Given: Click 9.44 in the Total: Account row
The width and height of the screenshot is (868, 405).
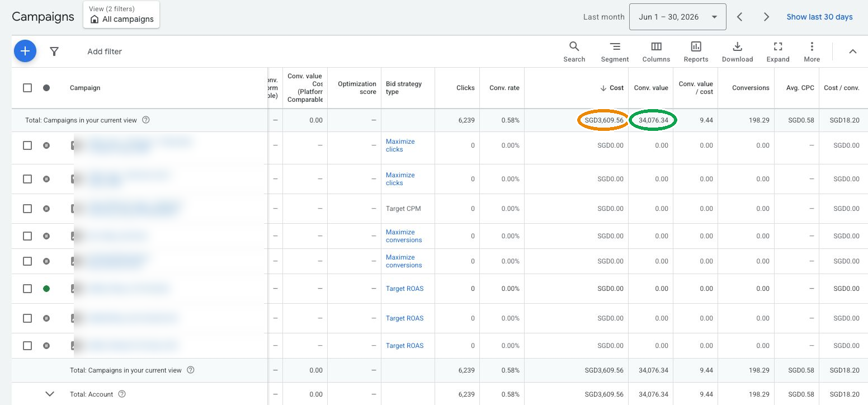Looking at the screenshot, I should pos(706,394).
